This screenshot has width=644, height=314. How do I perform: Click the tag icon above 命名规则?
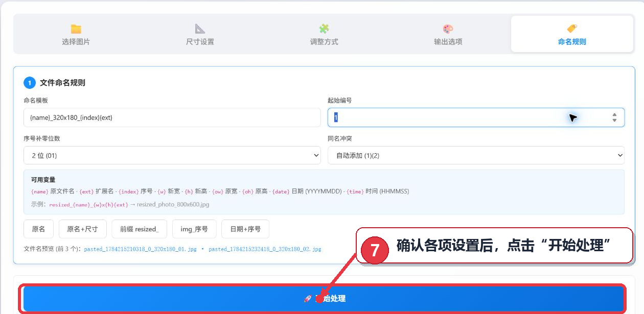point(572,29)
